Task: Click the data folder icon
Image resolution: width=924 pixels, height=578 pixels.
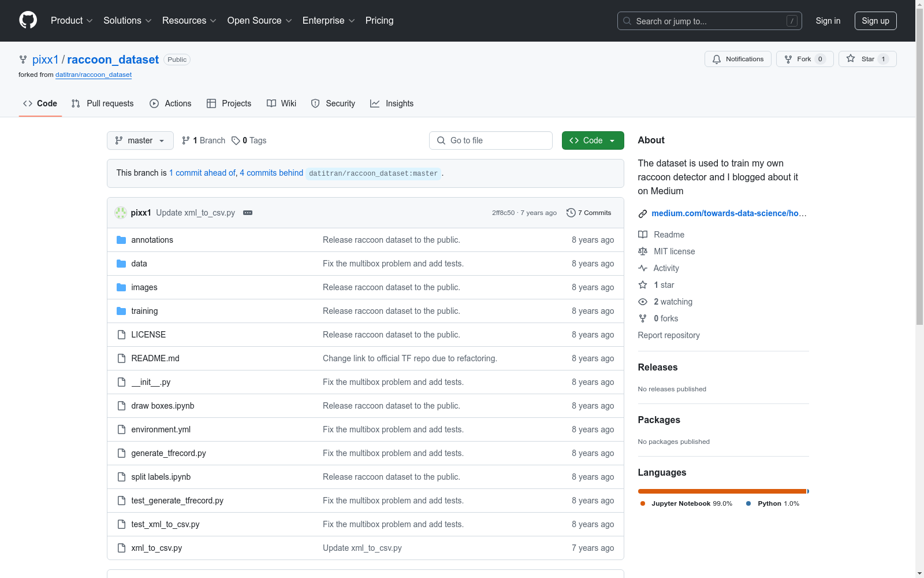Action: click(x=121, y=264)
